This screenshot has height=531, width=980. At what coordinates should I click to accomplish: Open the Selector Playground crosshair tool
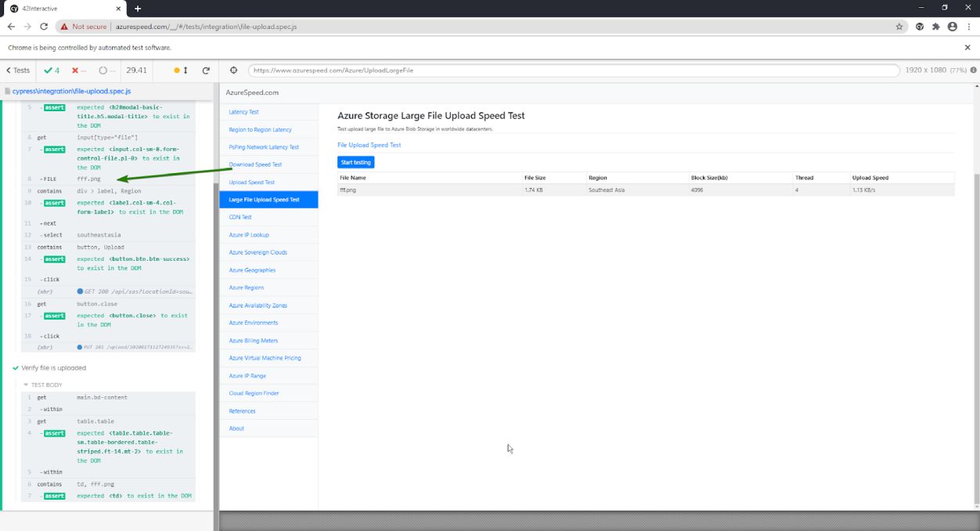[232, 70]
